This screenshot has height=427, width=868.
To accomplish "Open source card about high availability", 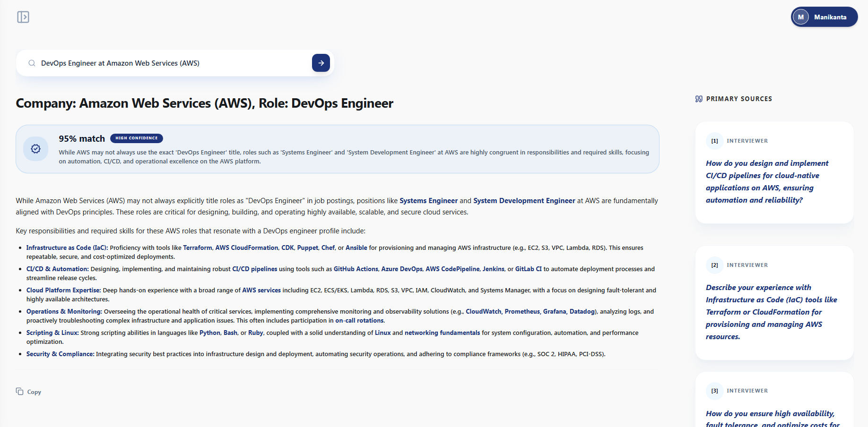I will click(x=774, y=400).
